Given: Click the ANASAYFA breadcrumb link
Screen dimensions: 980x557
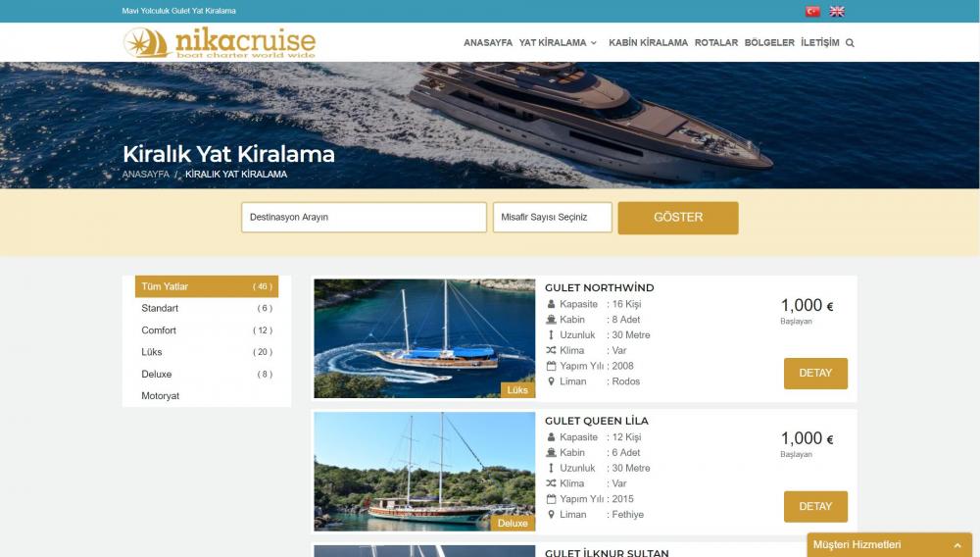Looking at the screenshot, I should (146, 175).
